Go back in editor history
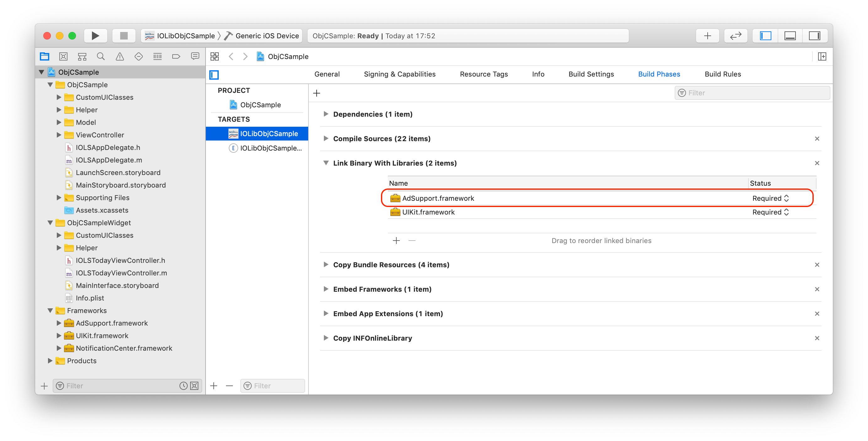This screenshot has height=441, width=868. coord(231,56)
